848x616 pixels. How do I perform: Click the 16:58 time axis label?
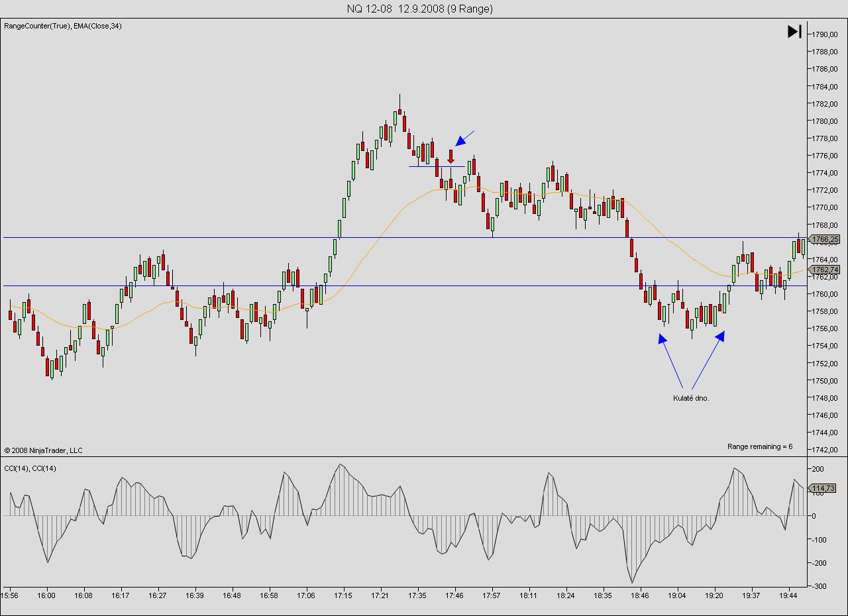pyautogui.click(x=269, y=595)
